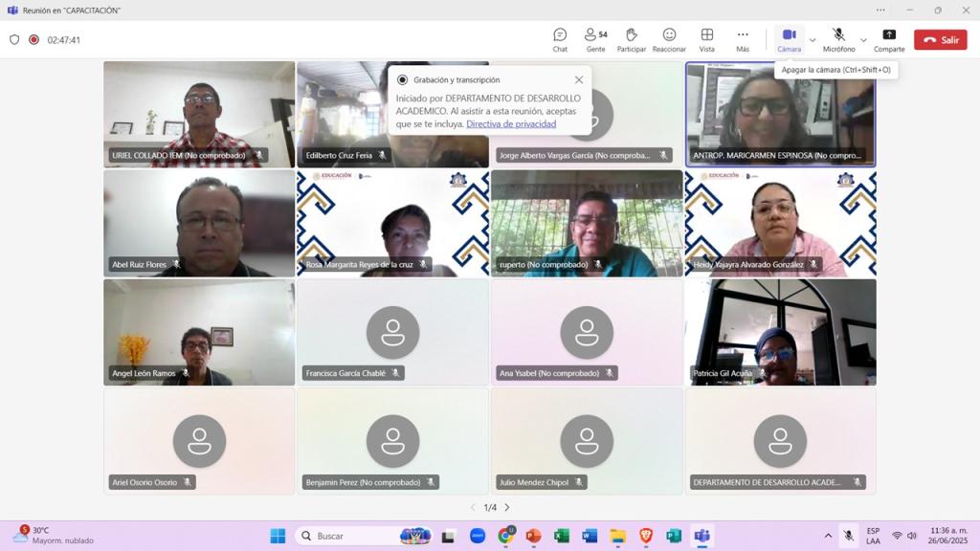Toggle the Cámara on or off

click(789, 39)
